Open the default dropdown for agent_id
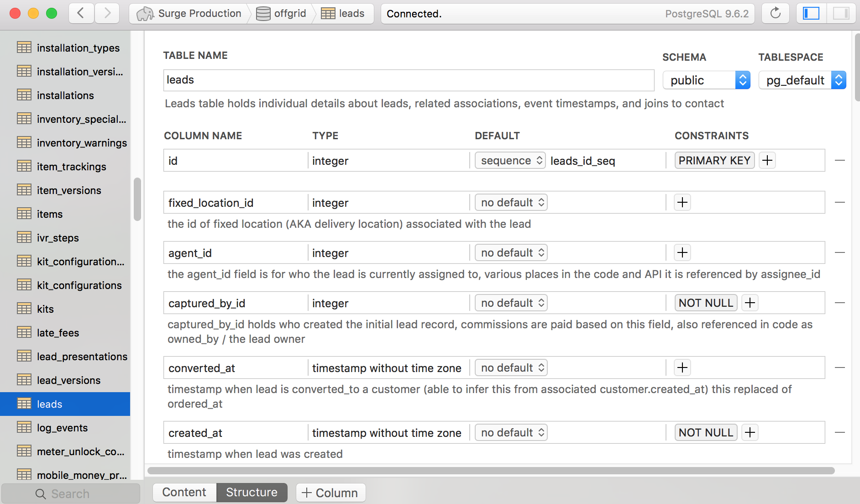Image resolution: width=860 pixels, height=504 pixels. (x=511, y=252)
